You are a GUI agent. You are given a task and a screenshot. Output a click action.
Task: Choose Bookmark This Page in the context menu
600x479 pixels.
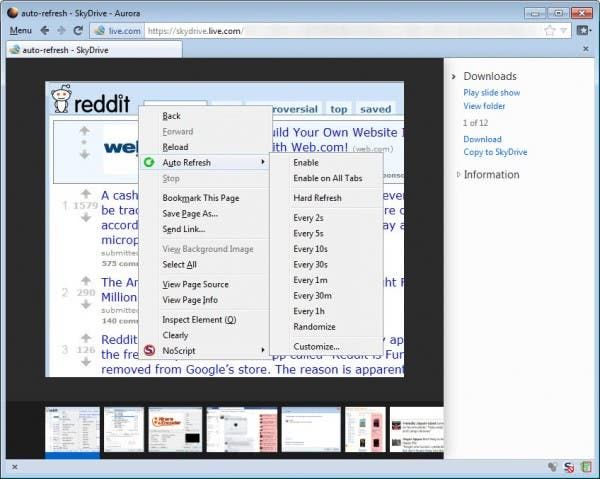tap(201, 198)
